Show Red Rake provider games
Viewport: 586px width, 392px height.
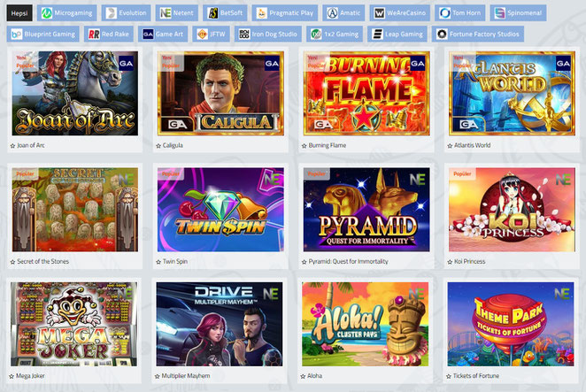coord(108,34)
